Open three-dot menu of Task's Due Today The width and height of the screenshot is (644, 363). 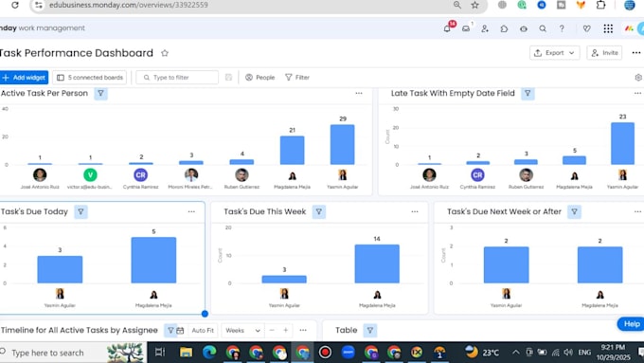(191, 211)
